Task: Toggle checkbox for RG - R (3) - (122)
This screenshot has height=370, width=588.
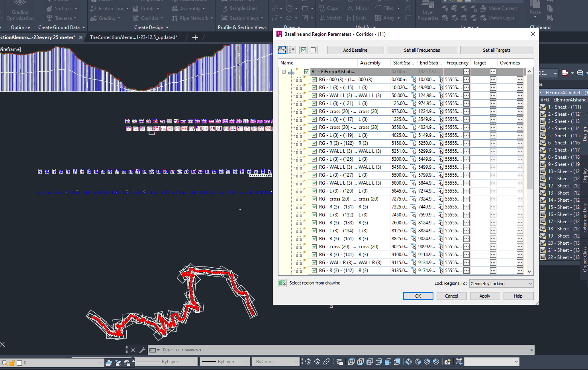Action: click(314, 143)
